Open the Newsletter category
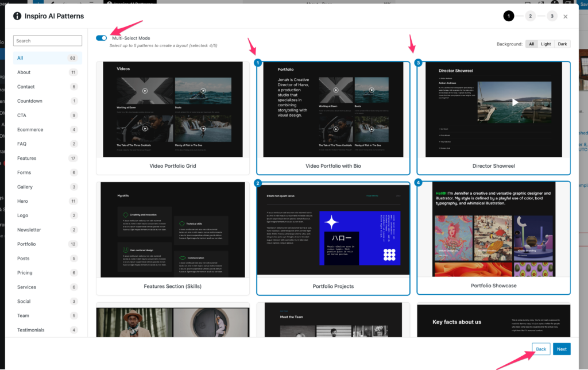588x370 pixels. click(x=48, y=230)
